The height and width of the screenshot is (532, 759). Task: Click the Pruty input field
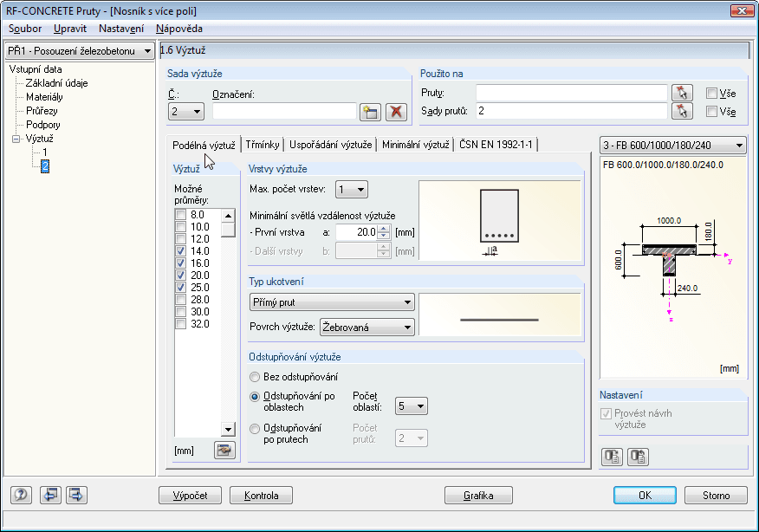coord(572,93)
